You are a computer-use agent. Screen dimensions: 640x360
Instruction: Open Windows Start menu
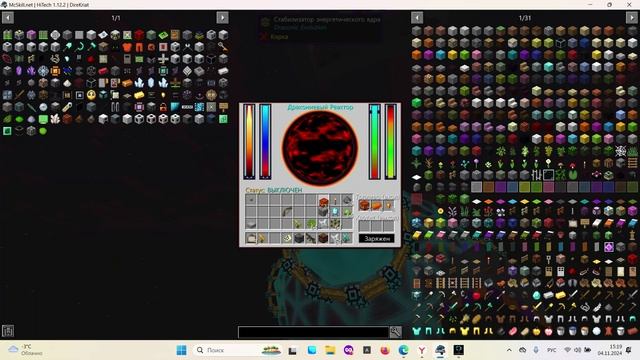(182, 350)
